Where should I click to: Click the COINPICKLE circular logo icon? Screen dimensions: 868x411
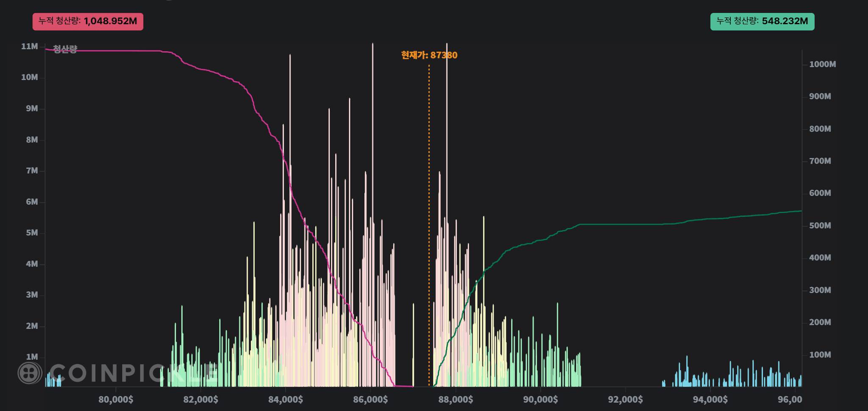[30, 373]
